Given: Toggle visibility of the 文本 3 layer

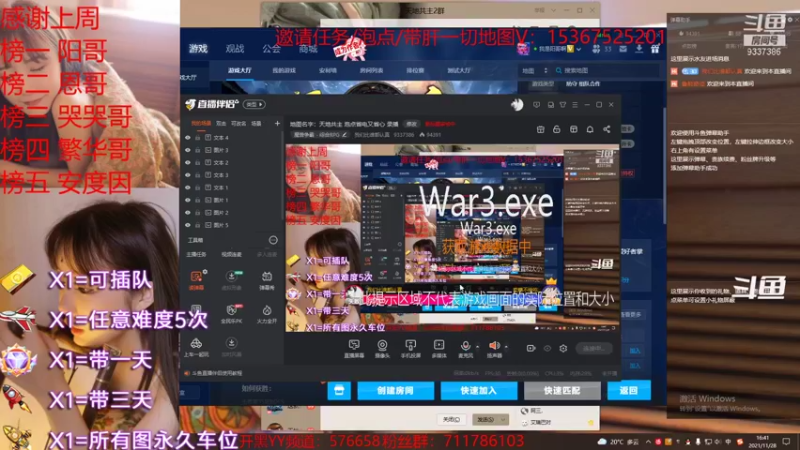Looking at the screenshot, I should pos(188,175).
